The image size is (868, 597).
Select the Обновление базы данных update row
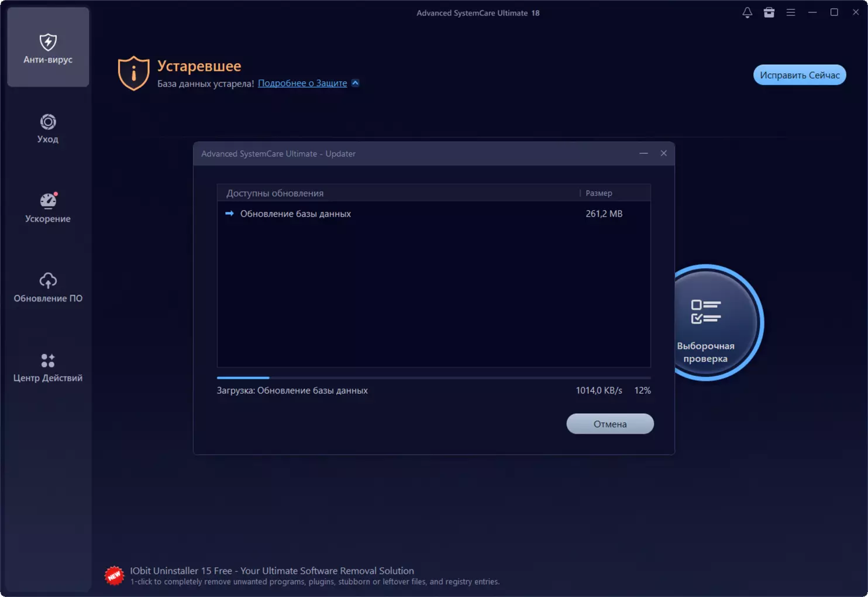(433, 214)
